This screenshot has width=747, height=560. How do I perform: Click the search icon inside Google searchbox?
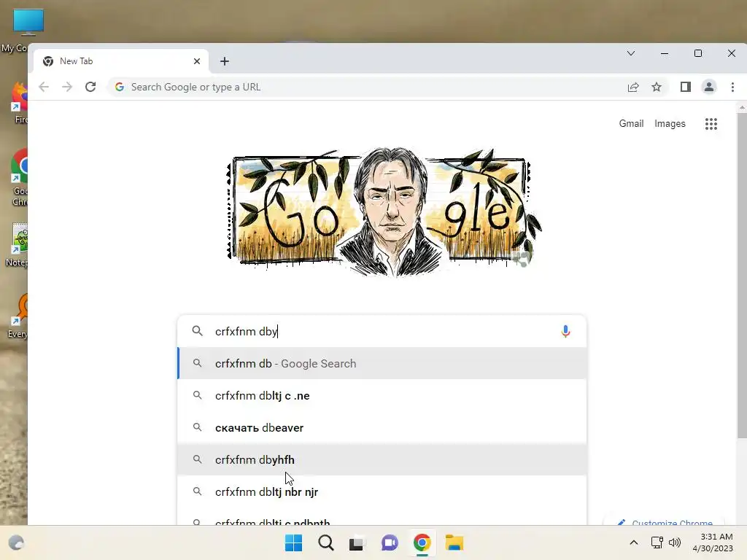tap(197, 331)
